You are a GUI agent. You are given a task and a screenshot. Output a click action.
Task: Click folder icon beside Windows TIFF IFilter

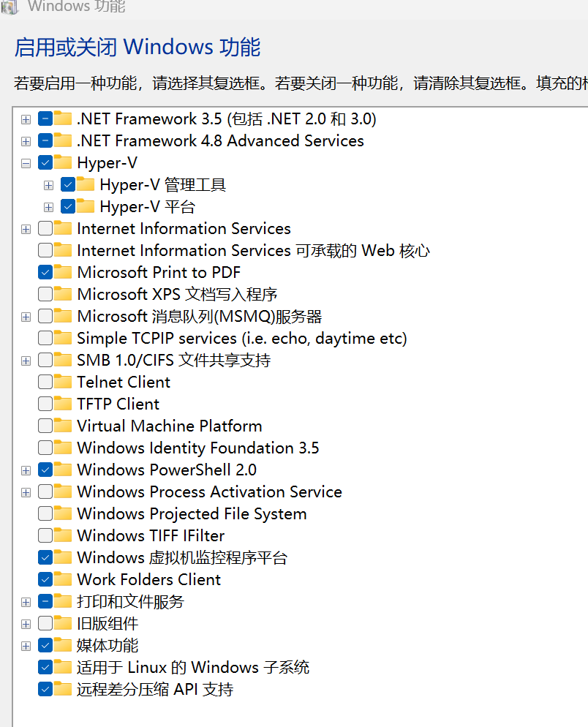point(63,535)
